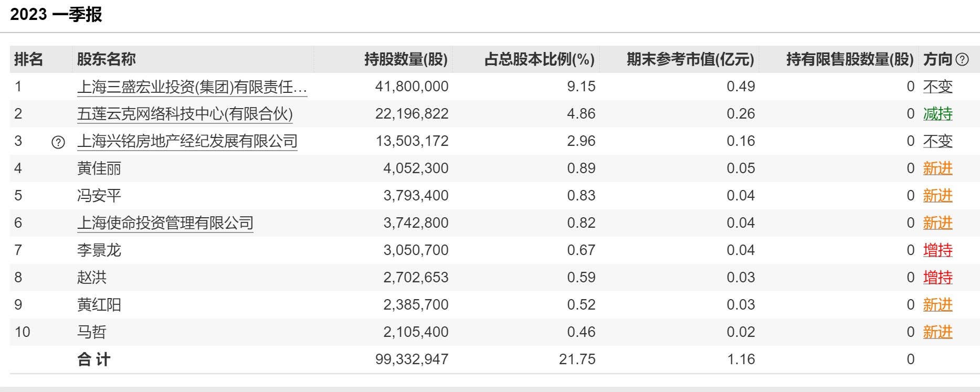Screen dimensions: 980x392
Task: Open 上海使命投资管理有限公司 shareholder link
Action: pyautogui.click(x=165, y=223)
